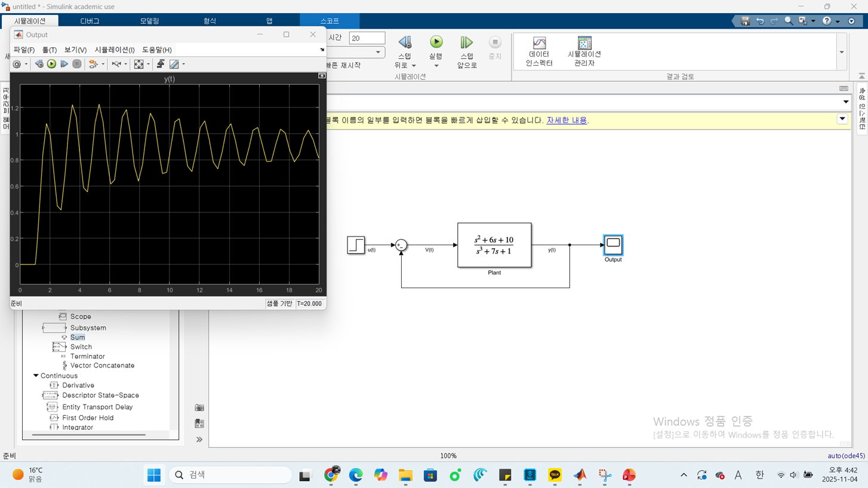Click search magnifier icon in quick access toolbar
This screenshot has width=868, height=488.
coord(789,21)
